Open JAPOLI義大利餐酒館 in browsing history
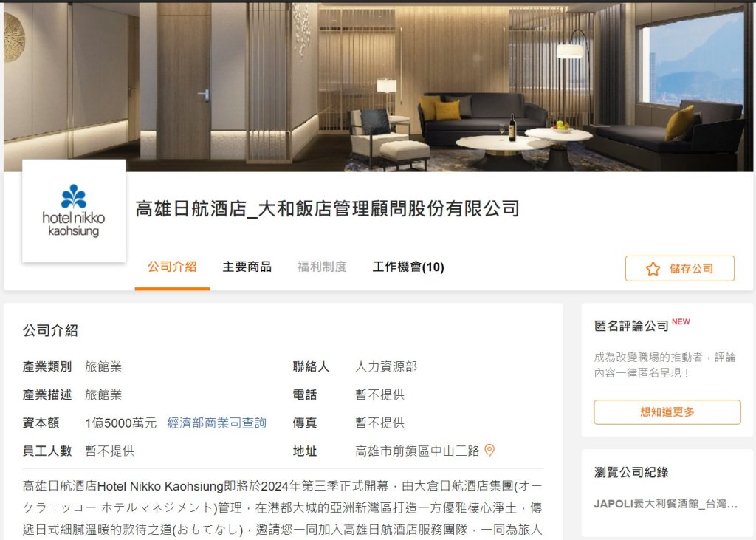Image resolution: width=756 pixels, height=540 pixels. [x=665, y=504]
